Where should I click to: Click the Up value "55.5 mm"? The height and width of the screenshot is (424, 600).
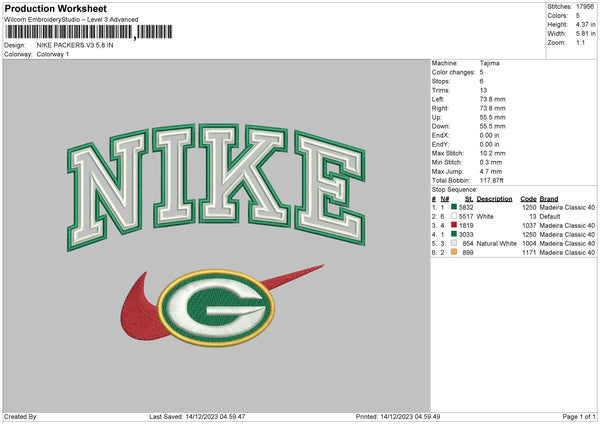(x=492, y=117)
